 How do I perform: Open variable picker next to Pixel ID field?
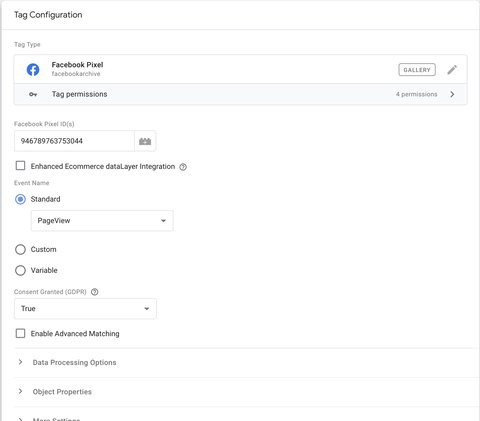(145, 141)
